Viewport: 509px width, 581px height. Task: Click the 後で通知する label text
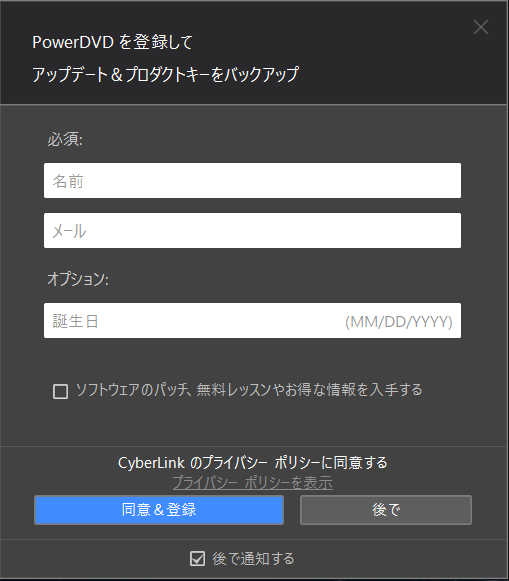click(253, 558)
